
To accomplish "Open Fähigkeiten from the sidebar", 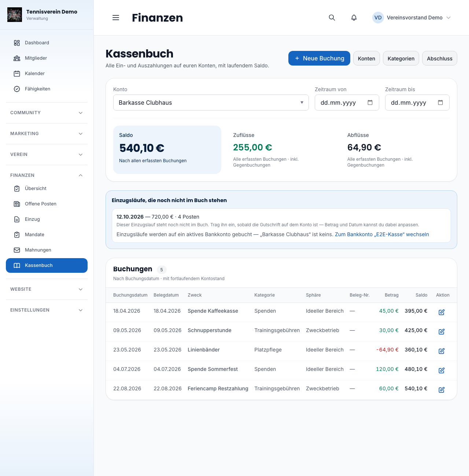I will click(x=47, y=89).
